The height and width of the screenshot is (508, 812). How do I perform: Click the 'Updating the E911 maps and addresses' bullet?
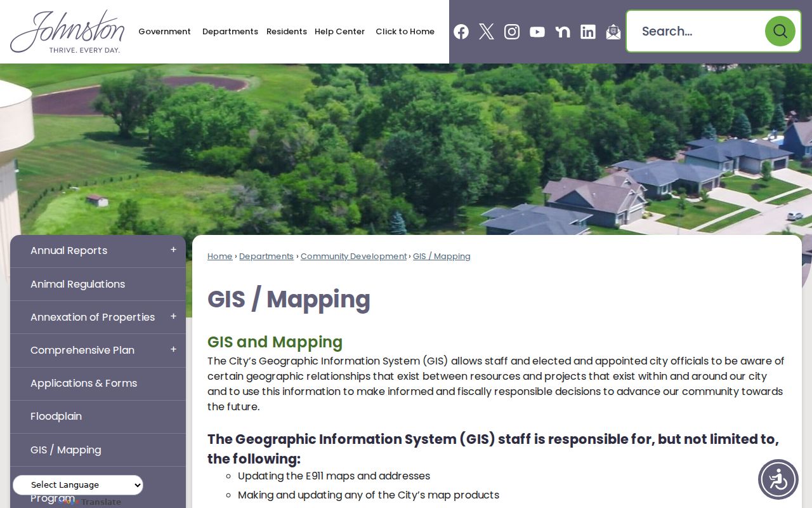334,476
